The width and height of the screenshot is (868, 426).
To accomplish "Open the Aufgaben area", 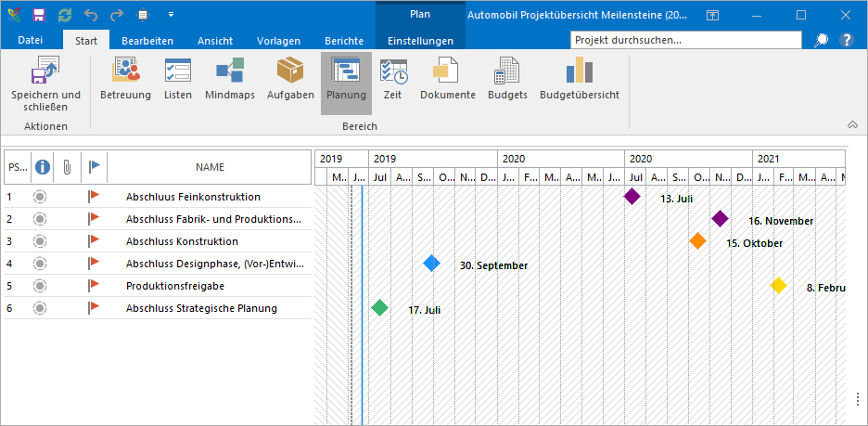I will point(290,79).
